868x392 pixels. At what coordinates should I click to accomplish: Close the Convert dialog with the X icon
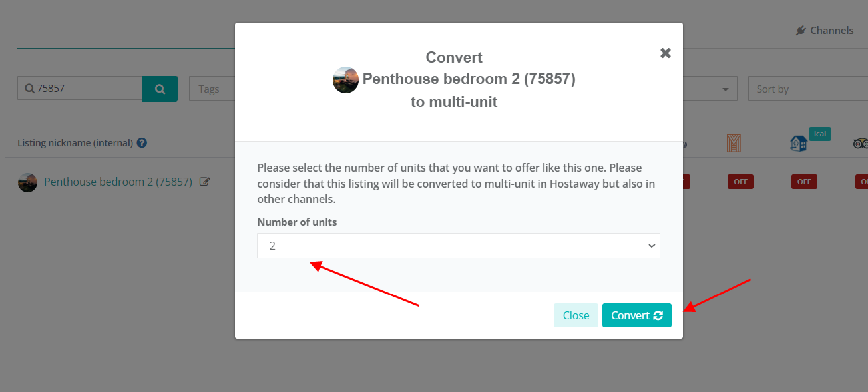tap(665, 53)
